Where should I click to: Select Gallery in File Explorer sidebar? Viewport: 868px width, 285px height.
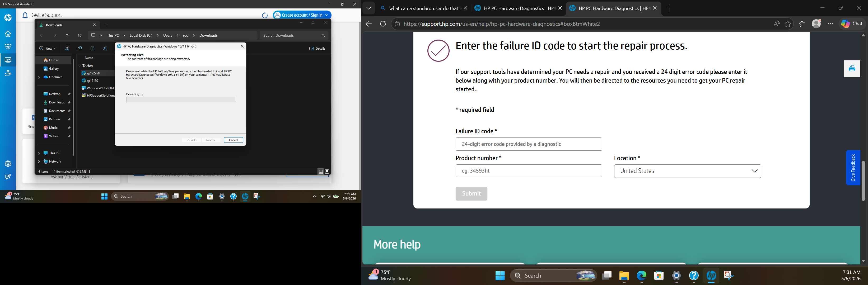click(x=54, y=69)
